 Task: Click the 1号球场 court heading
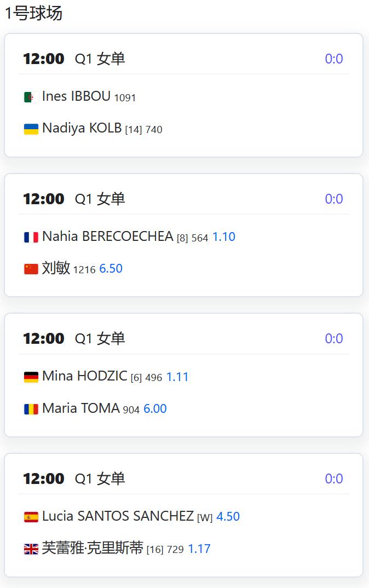tap(33, 13)
